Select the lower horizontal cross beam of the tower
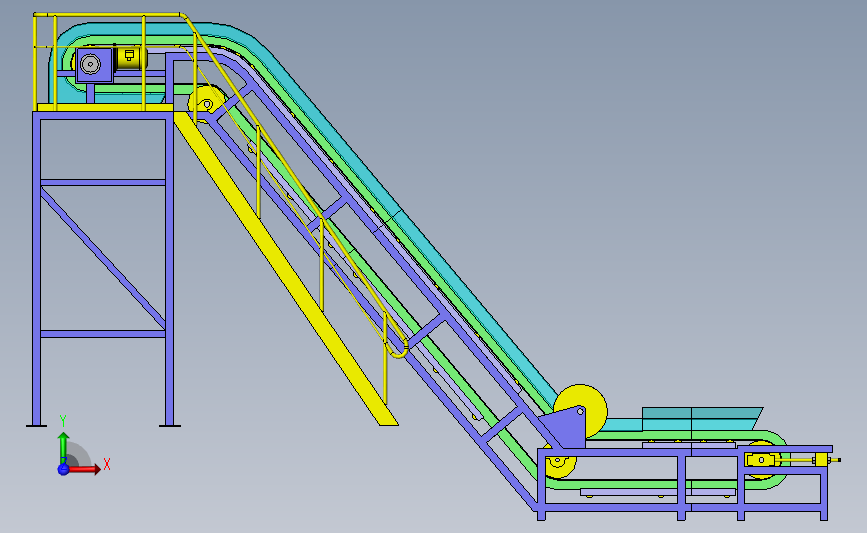This screenshot has height=533, width=867. click(x=103, y=334)
